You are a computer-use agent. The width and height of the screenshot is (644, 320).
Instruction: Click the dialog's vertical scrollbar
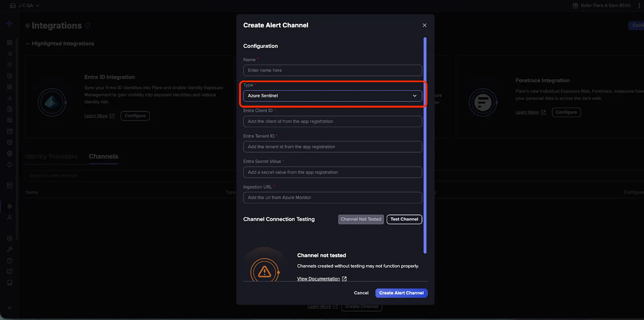tap(425, 145)
